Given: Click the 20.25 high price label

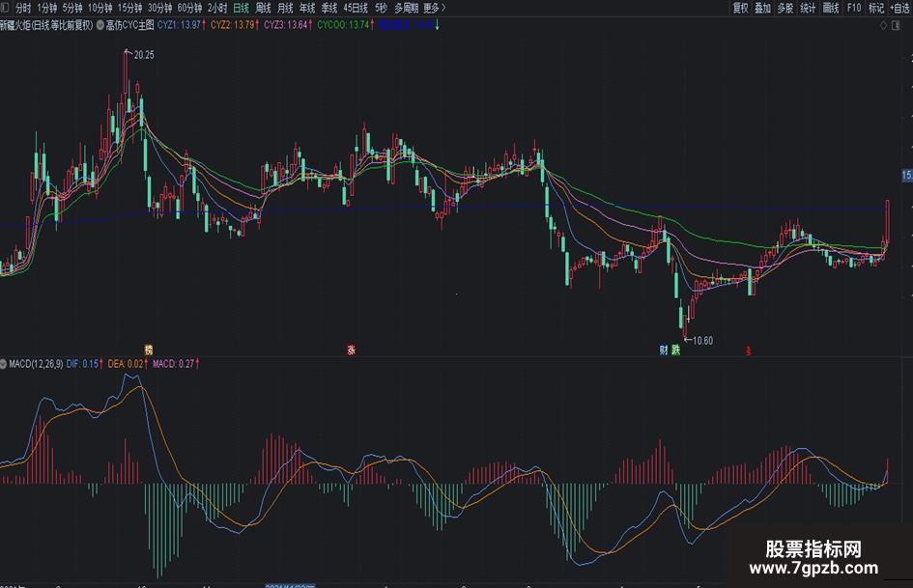Looking at the screenshot, I should pos(144,55).
